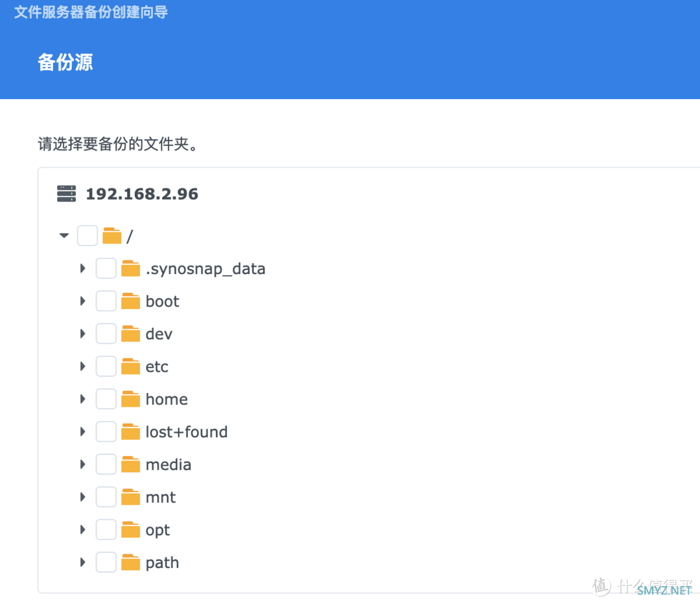Click the home folder name
Screen dimensions: 700x603
[x=167, y=399]
